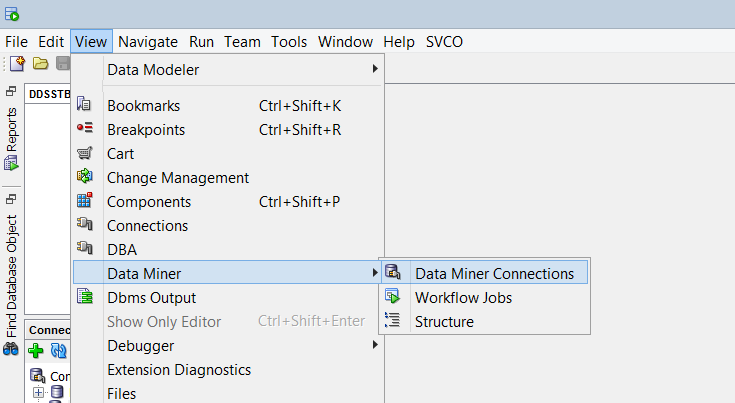Open DBA from the View menu
This screenshot has height=403, width=735.
(228, 250)
